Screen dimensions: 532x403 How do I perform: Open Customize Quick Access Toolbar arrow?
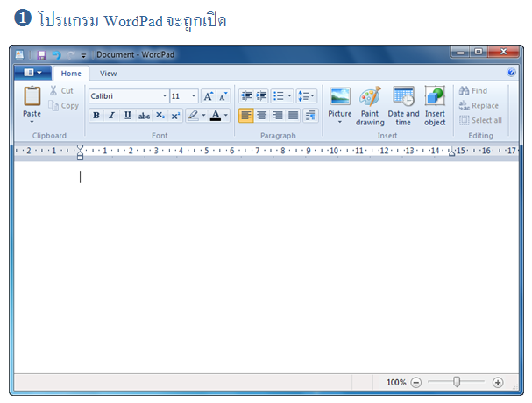pos(83,55)
